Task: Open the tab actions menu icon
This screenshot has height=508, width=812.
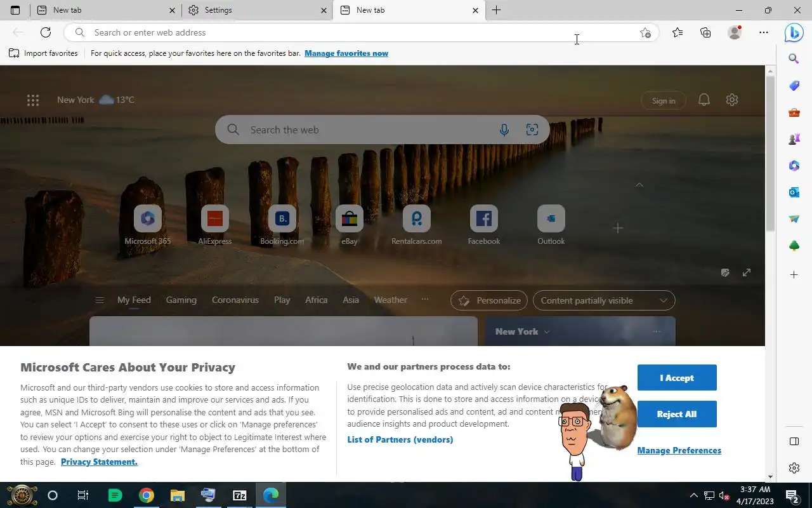Action: click(15, 10)
